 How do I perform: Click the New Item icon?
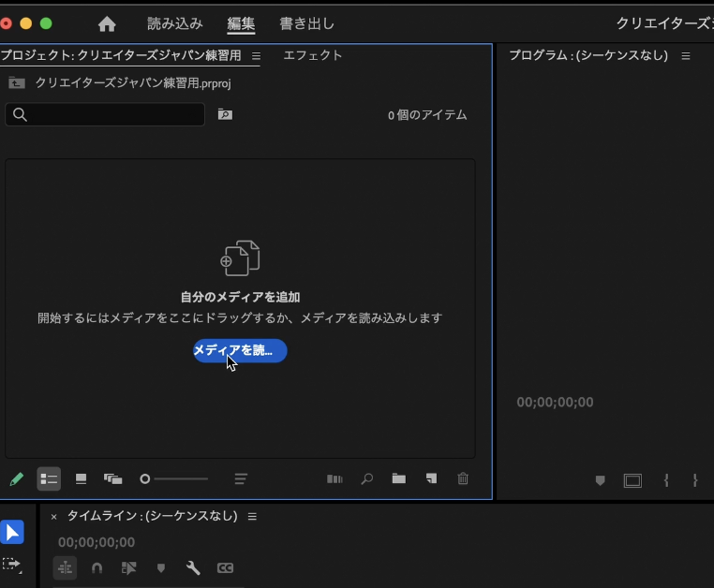tap(431, 478)
